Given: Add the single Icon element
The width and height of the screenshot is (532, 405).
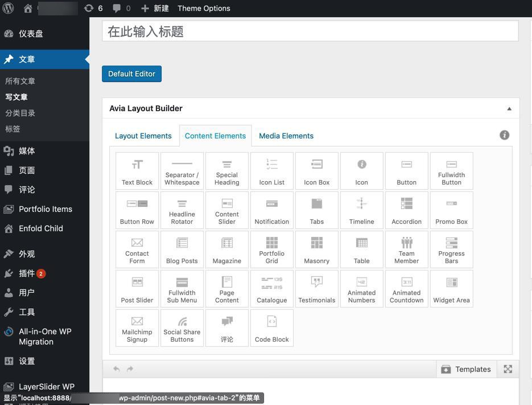Looking at the screenshot, I should (362, 171).
